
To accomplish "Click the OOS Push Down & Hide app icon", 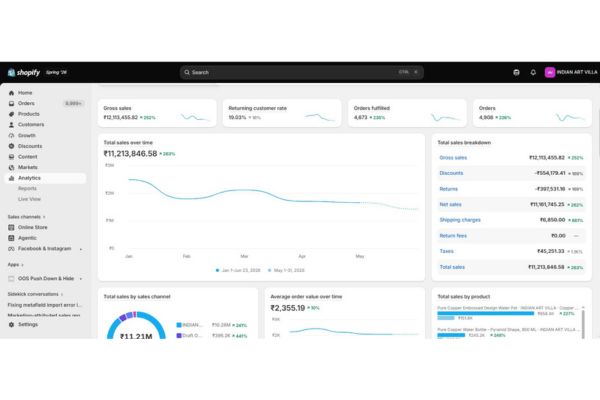I will [x=11, y=279].
